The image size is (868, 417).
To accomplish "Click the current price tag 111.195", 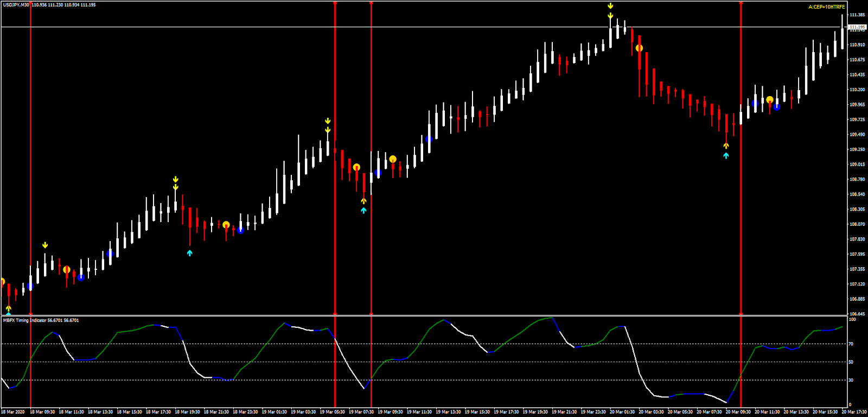I will (x=857, y=27).
